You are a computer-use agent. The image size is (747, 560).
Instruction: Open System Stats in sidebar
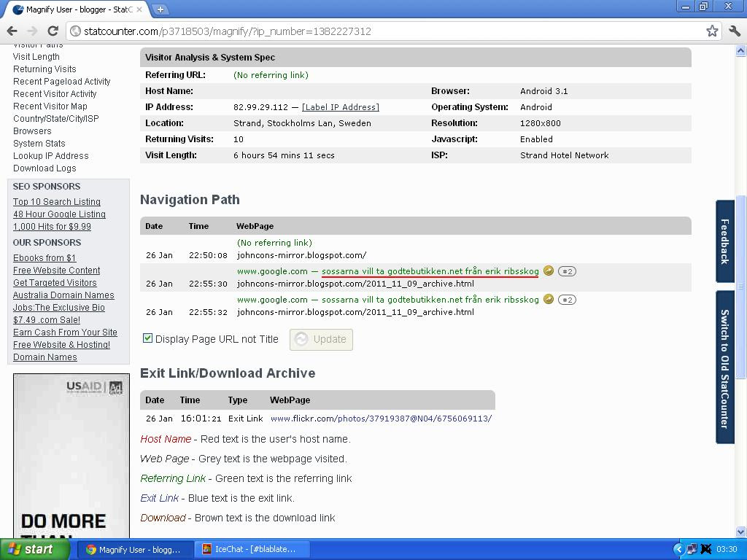pos(39,144)
